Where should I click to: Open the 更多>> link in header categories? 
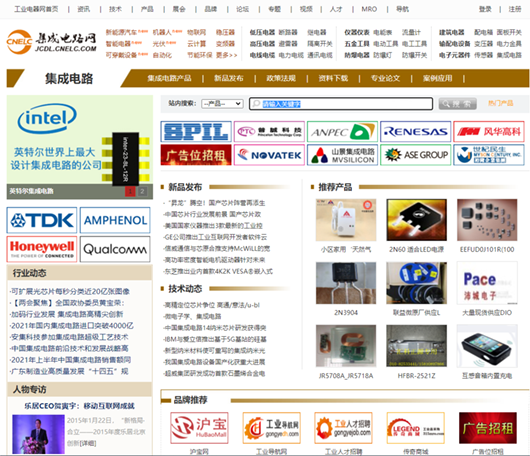point(226,55)
